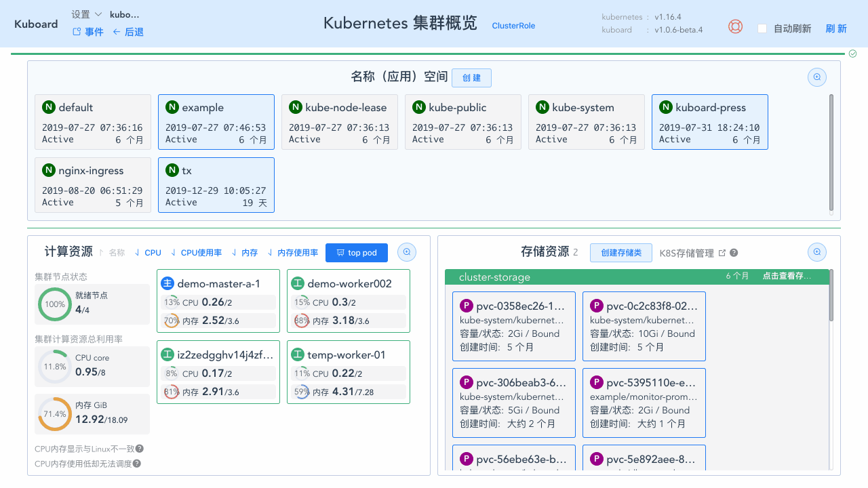Click the worker icon of demo-worker002
The width and height of the screenshot is (868, 488).
(298, 283)
